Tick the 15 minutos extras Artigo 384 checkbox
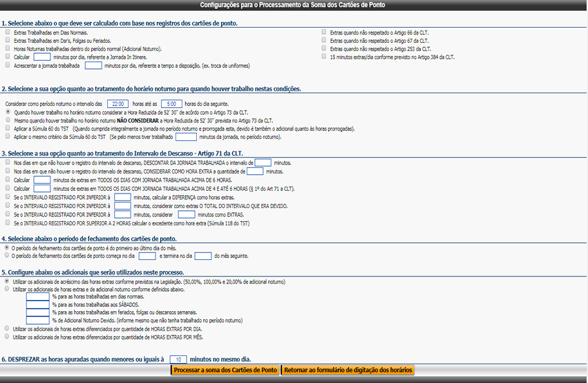 (x=324, y=57)
